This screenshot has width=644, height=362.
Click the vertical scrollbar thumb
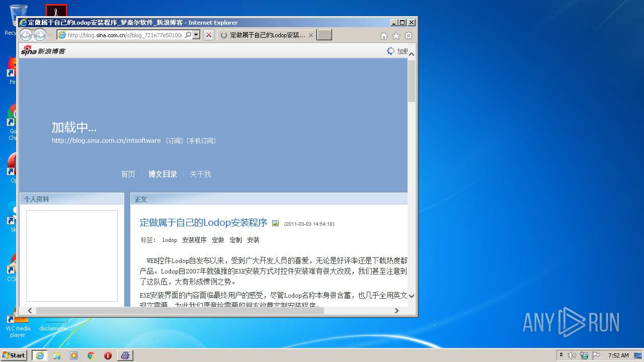click(x=412, y=81)
